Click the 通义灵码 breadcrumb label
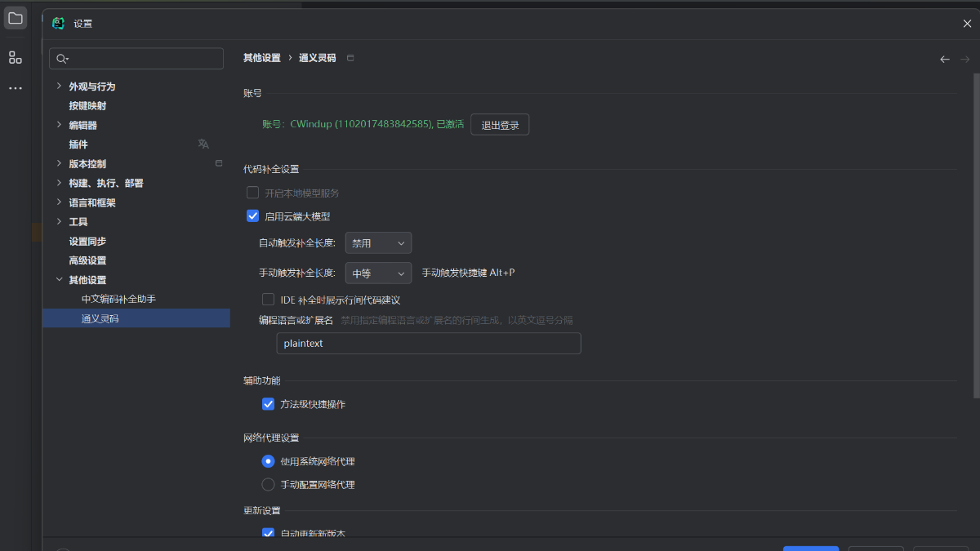Screen dimensions: 980x551 tap(317, 58)
